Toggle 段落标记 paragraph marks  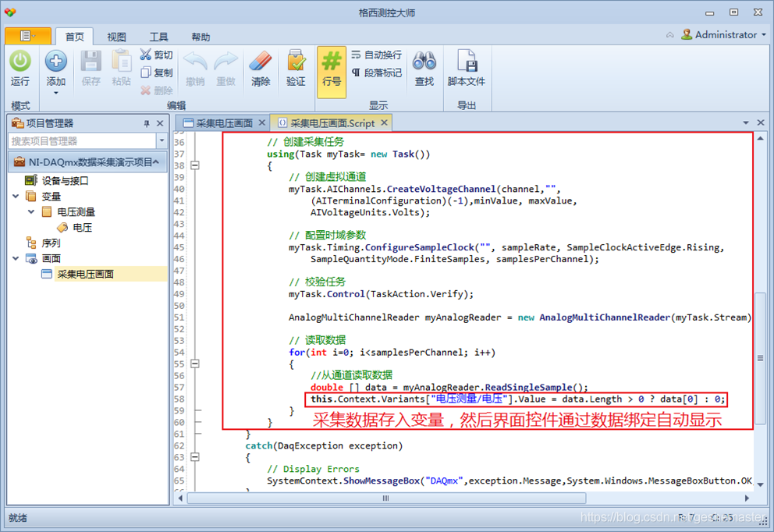click(377, 73)
